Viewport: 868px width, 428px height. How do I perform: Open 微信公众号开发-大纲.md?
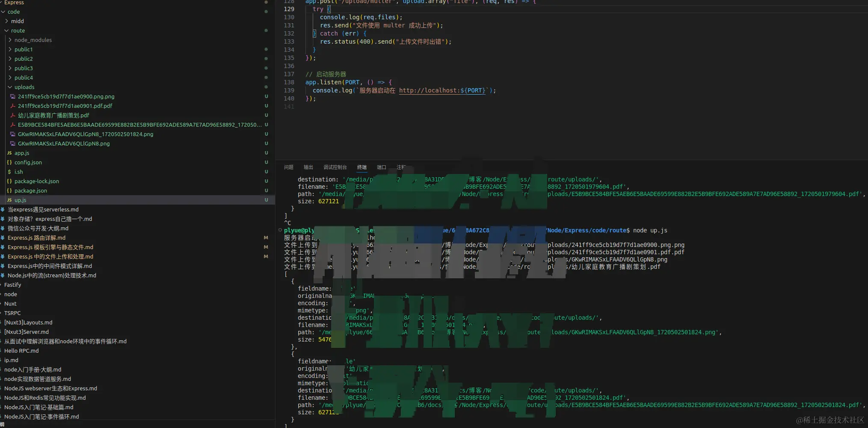tap(38, 229)
